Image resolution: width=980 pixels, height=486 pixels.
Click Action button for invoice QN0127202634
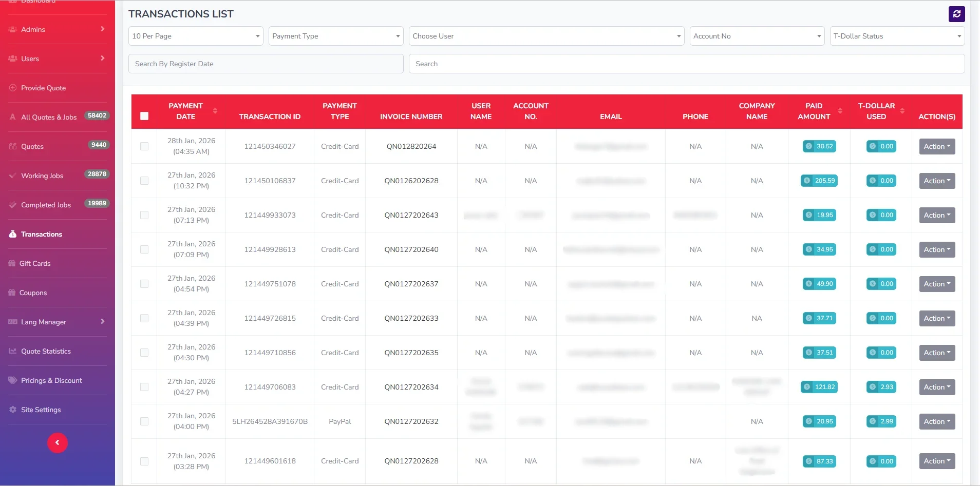click(937, 387)
